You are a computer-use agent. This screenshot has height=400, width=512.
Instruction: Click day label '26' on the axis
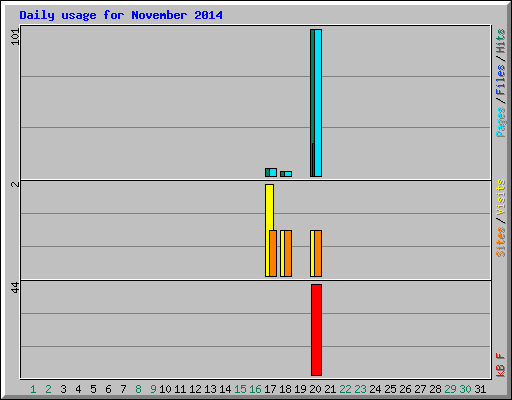tap(405, 389)
